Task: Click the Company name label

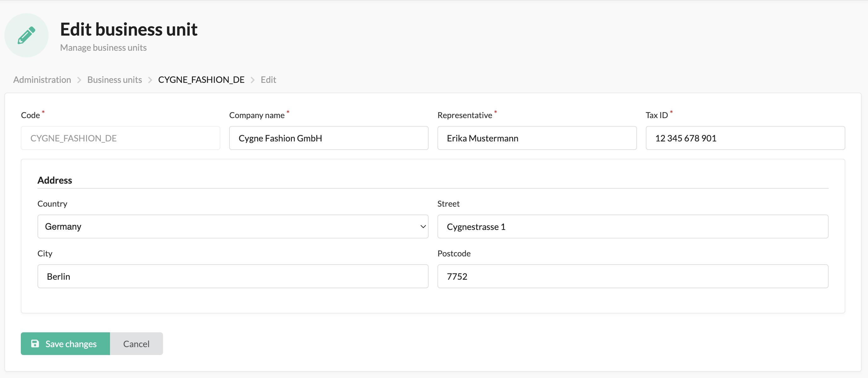Action: pos(257,115)
